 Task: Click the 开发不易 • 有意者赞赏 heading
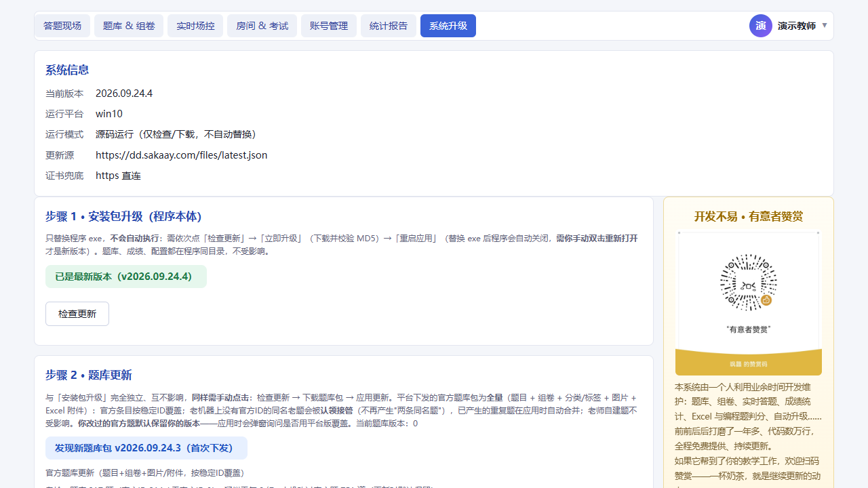point(749,216)
